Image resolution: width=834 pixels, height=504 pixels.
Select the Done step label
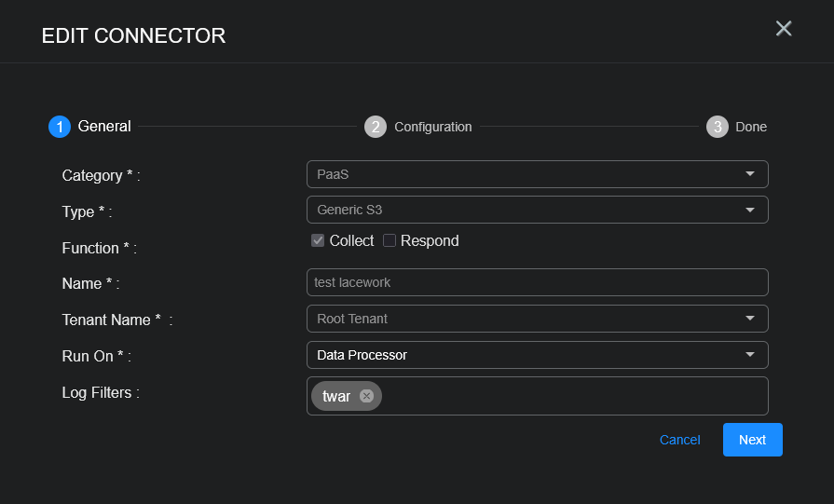(751, 127)
